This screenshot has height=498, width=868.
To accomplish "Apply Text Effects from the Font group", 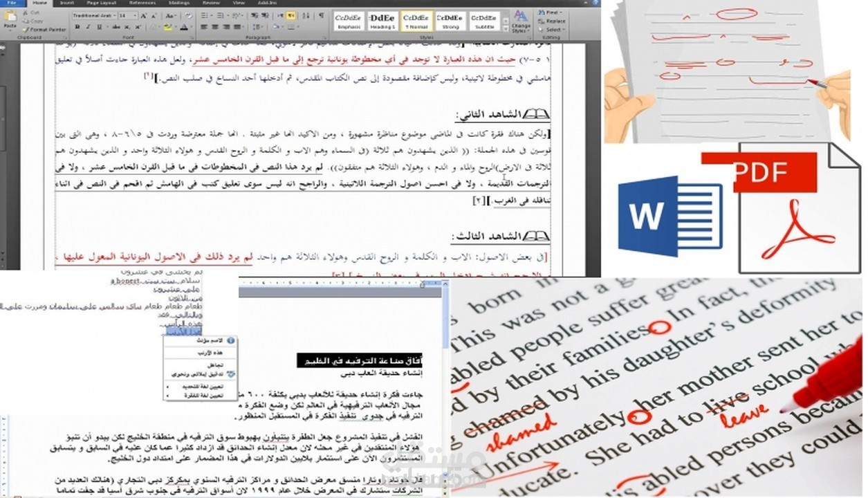I will 153,27.
